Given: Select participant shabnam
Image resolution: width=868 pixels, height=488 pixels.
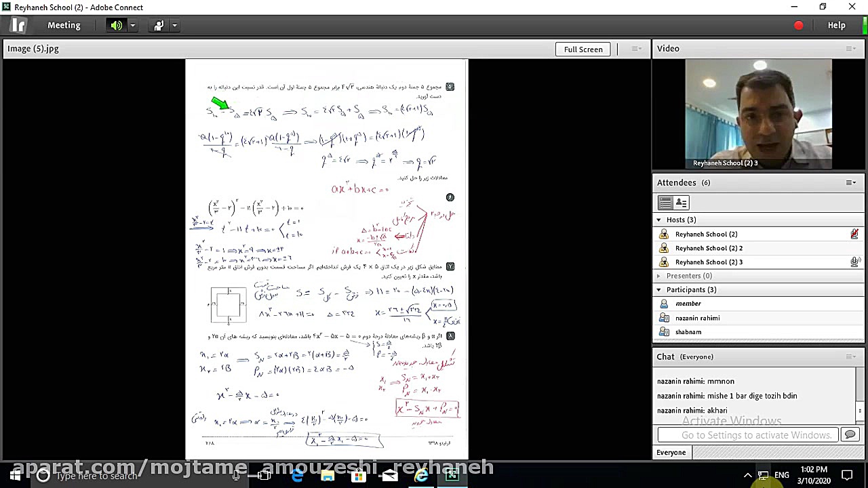Looking at the screenshot, I should [x=758, y=332].
